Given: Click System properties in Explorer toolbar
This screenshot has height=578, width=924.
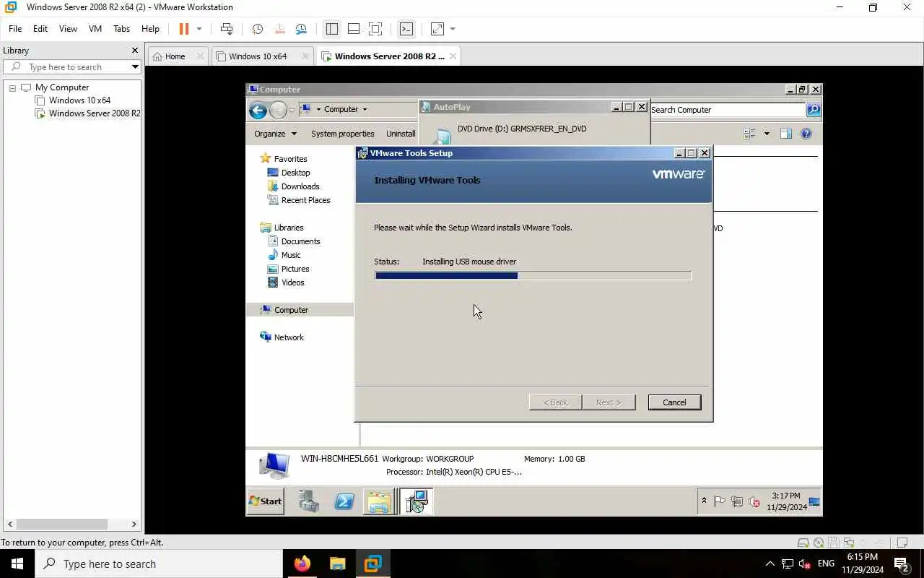Looking at the screenshot, I should pos(342,134).
